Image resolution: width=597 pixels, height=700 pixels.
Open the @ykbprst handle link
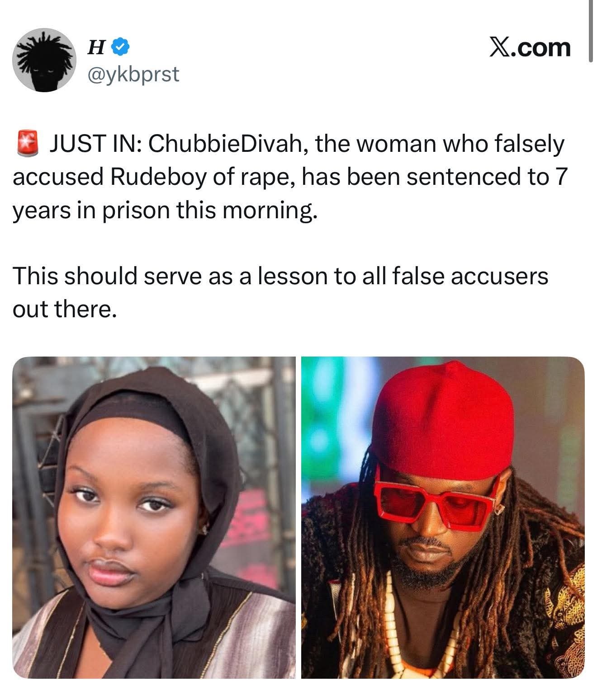(133, 74)
